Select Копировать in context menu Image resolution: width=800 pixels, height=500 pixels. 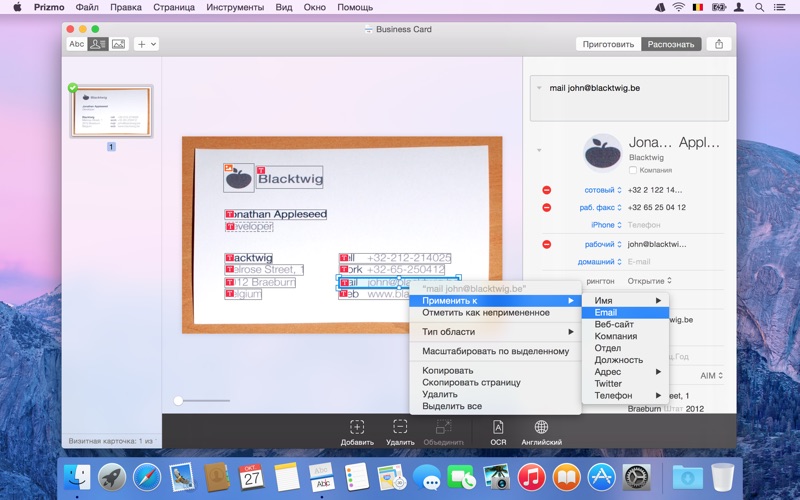pos(495,370)
